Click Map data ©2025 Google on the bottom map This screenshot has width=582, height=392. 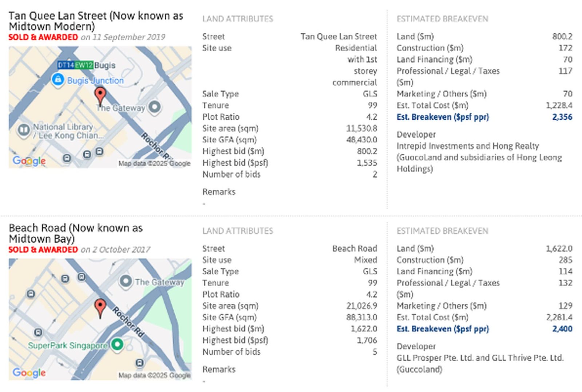tap(154, 375)
